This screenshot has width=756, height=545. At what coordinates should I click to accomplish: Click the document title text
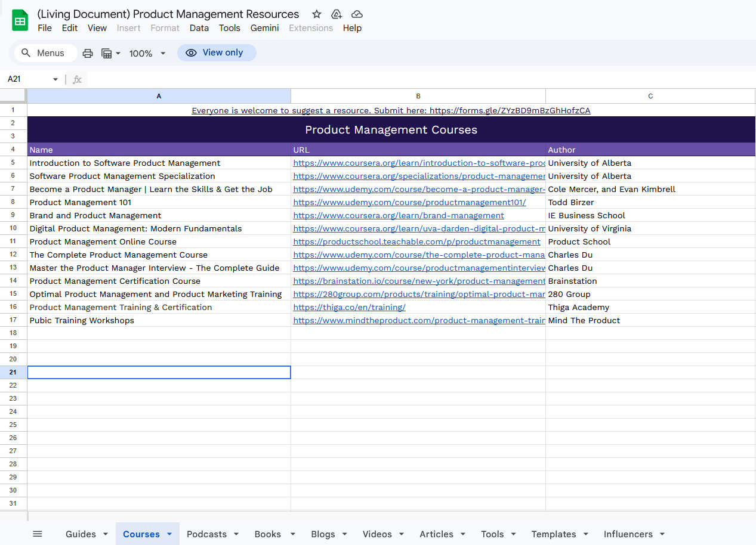tap(168, 14)
